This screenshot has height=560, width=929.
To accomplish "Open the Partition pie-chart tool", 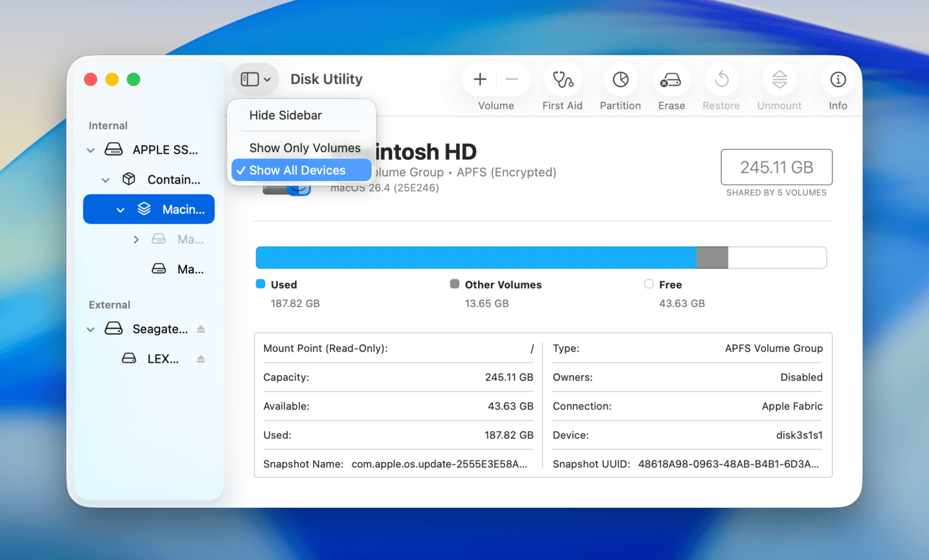I will pos(620,80).
